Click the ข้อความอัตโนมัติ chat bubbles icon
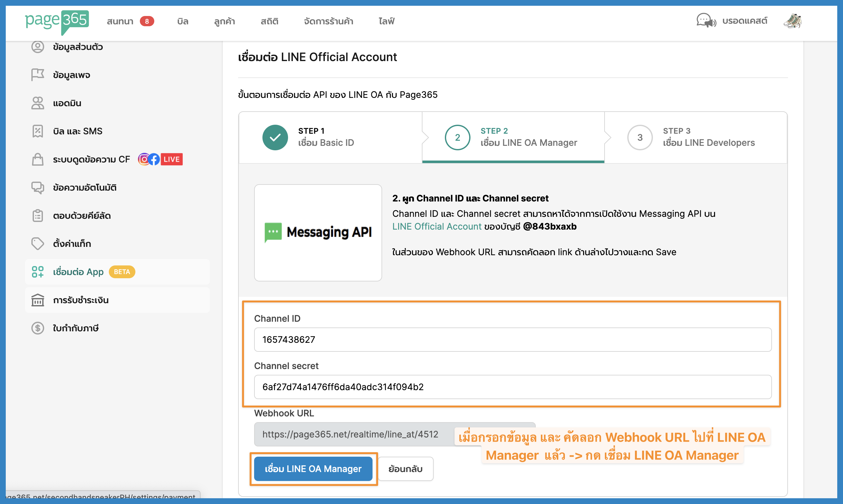This screenshot has height=504, width=843. pos(38,187)
